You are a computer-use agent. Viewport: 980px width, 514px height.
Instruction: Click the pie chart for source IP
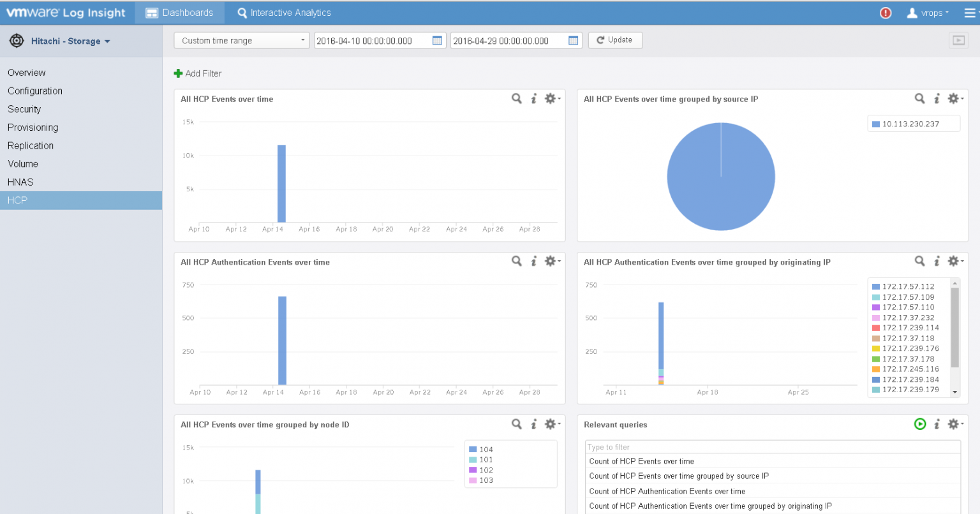pos(721,177)
